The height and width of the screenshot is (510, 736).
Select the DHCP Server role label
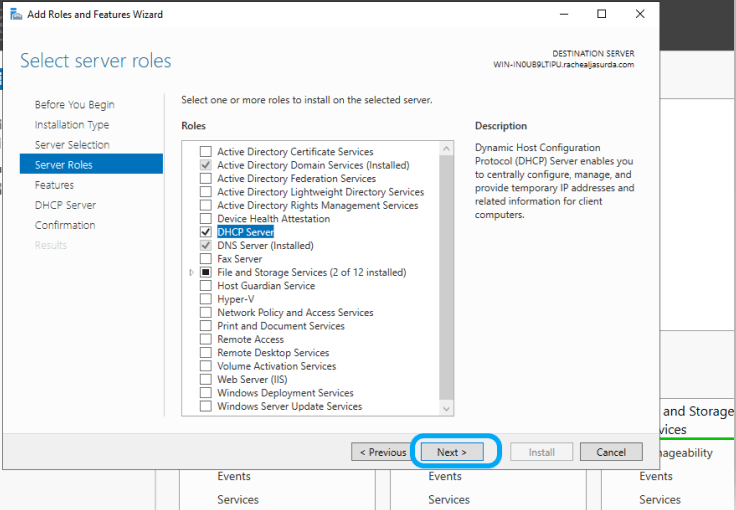[x=245, y=232]
